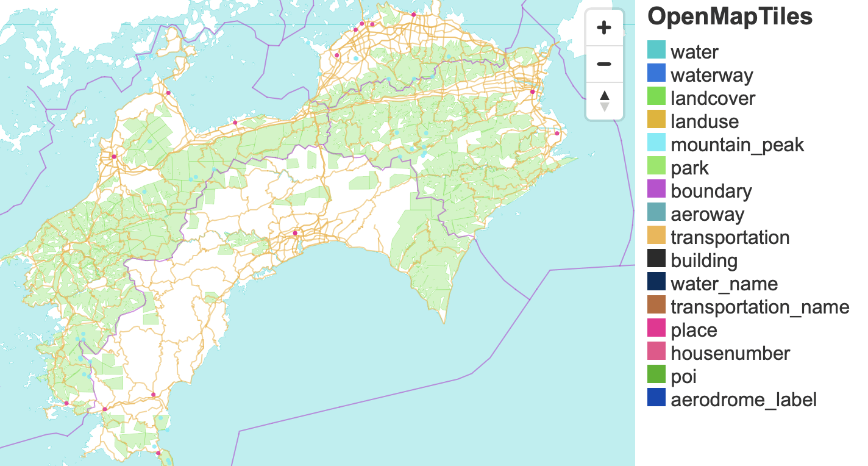Click the water legend color swatch
Viewport: 868px width, 466px height.
click(656, 50)
